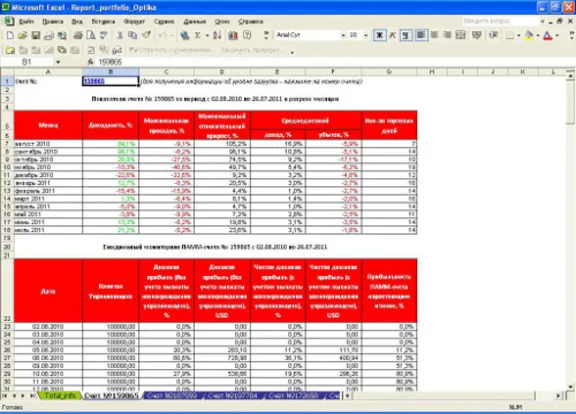Viewport: 576px width, 414px height.
Task: Click the Merge and Center icon
Action: tap(460, 35)
